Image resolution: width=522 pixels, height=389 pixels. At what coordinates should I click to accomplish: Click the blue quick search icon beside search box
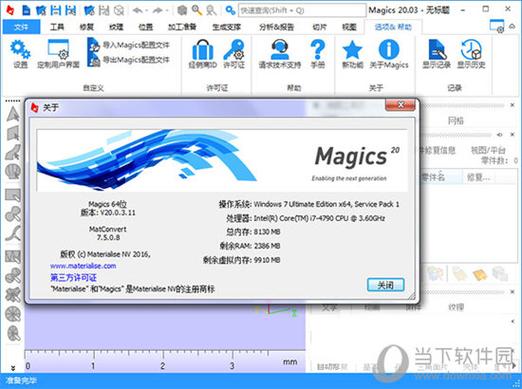(x=230, y=11)
